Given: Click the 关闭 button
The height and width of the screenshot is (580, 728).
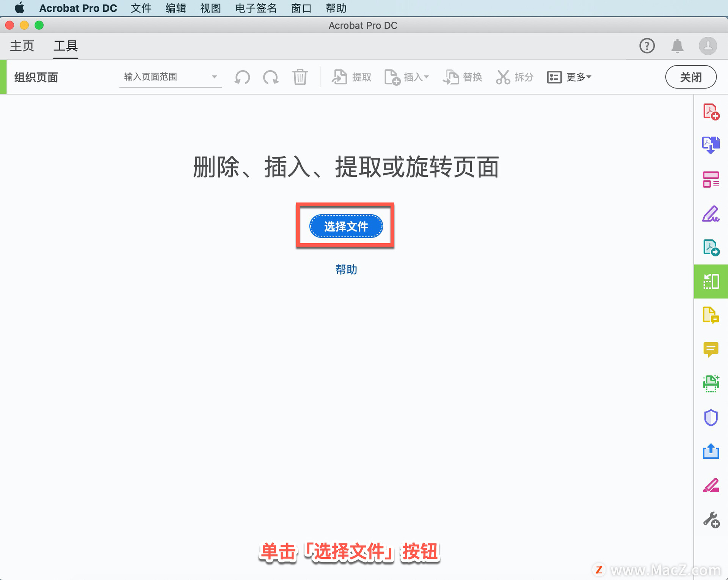Looking at the screenshot, I should point(690,77).
